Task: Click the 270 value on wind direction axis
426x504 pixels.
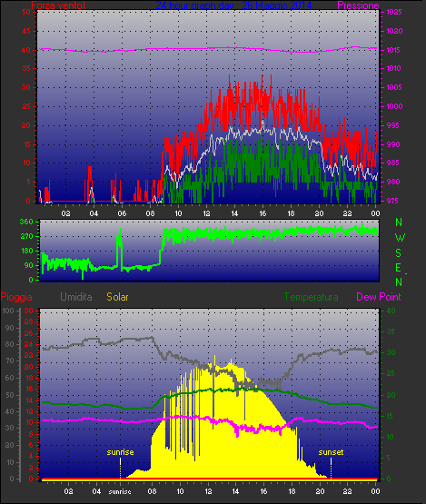Action: [x=26, y=237]
